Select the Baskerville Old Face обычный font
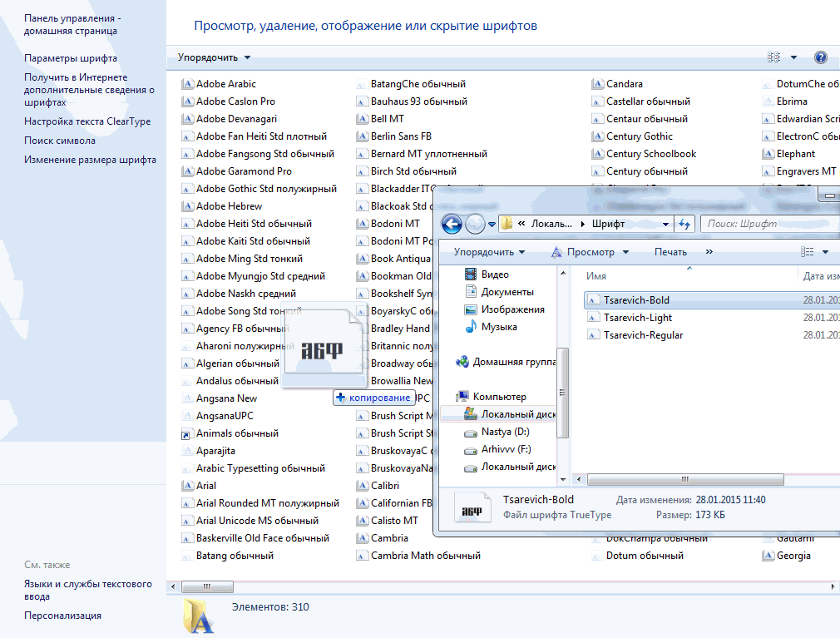This screenshot has height=638, width=840. click(x=255, y=538)
